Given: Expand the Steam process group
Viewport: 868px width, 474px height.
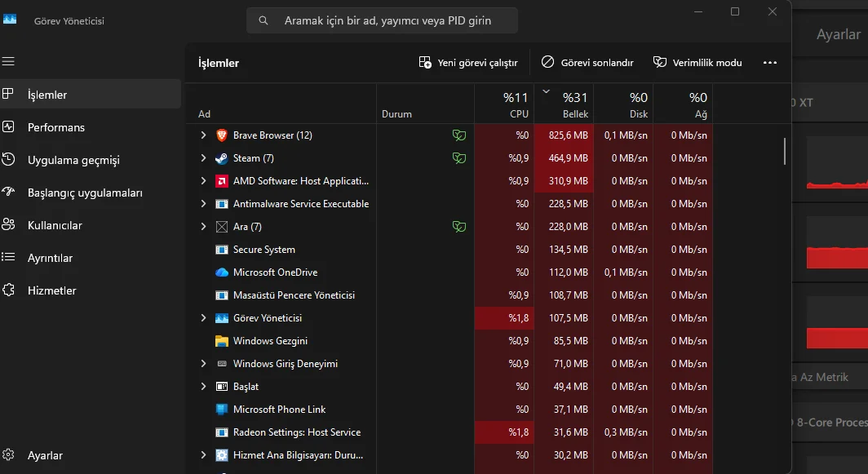Looking at the screenshot, I should (203, 158).
